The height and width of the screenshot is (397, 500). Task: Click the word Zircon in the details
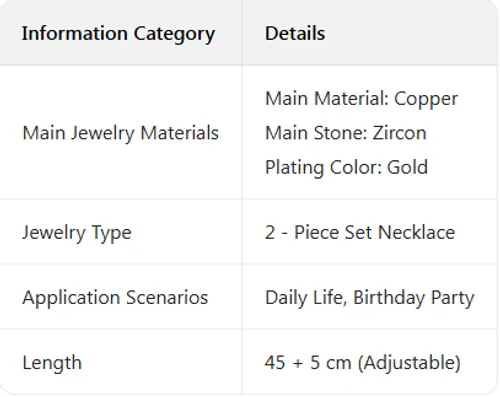[x=399, y=133]
